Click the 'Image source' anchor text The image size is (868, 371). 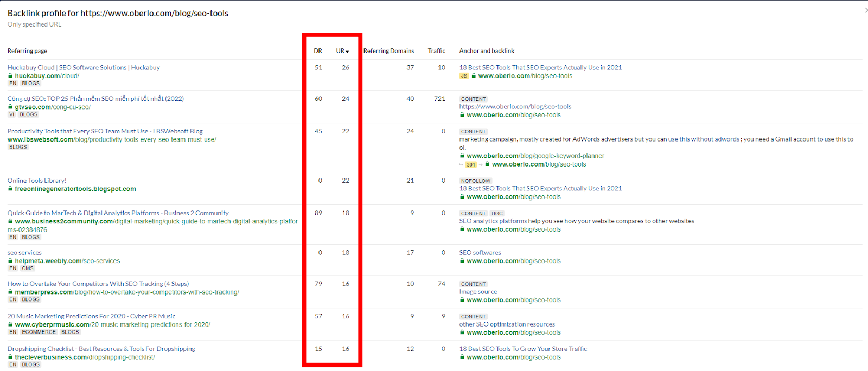(478, 292)
